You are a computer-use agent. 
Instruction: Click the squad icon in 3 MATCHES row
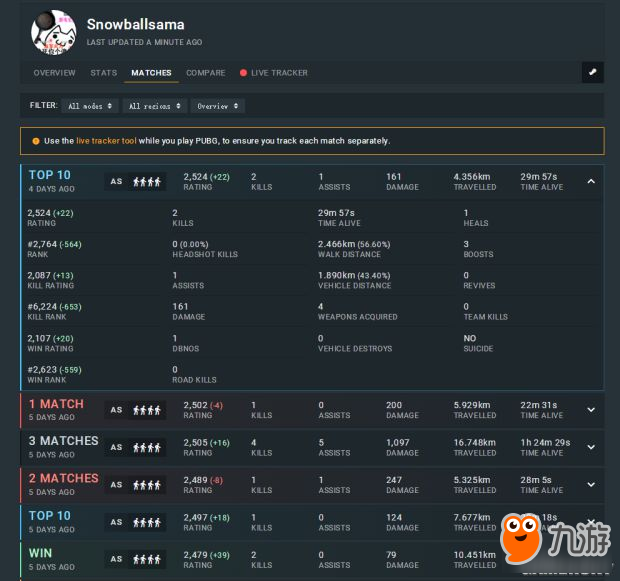pyautogui.click(x=147, y=447)
